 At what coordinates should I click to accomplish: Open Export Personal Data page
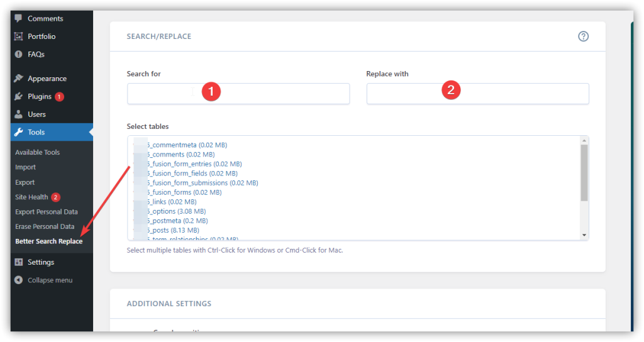tap(46, 212)
